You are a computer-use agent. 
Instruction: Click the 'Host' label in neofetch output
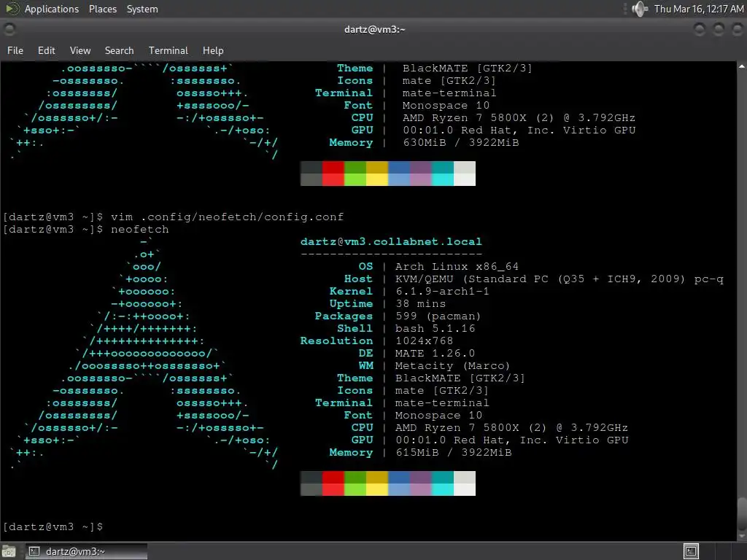click(x=358, y=279)
